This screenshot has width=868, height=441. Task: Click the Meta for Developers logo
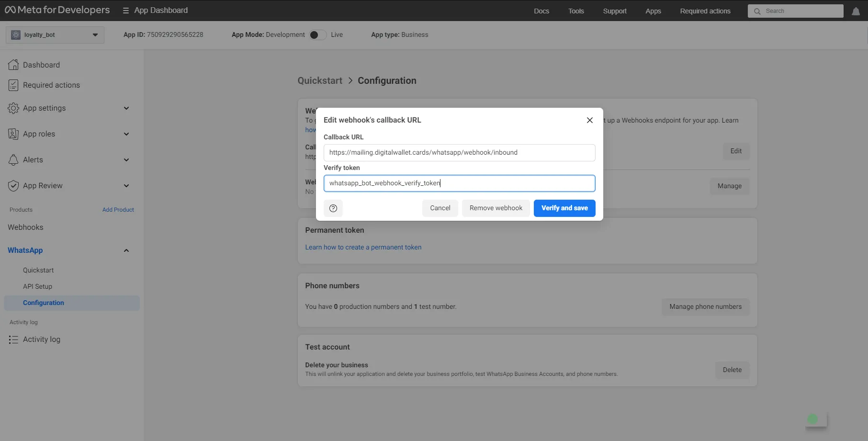(x=57, y=10)
